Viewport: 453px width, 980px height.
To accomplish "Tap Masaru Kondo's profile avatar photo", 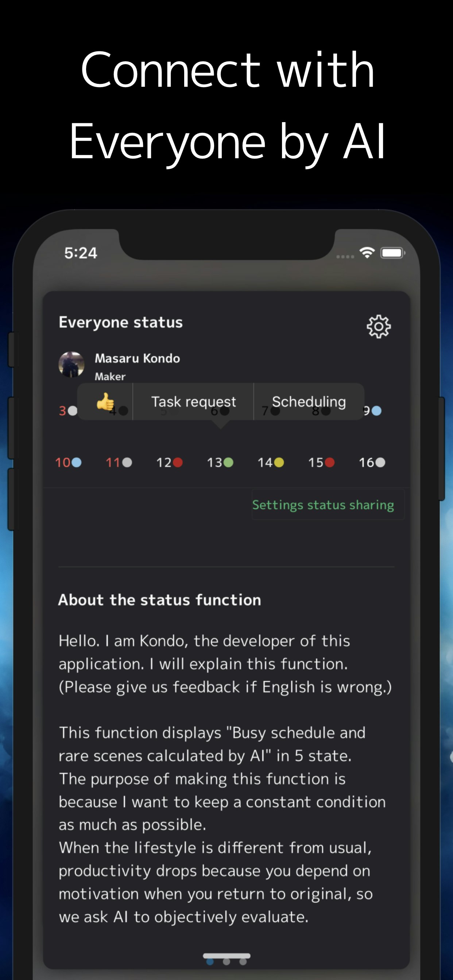I will 73,365.
